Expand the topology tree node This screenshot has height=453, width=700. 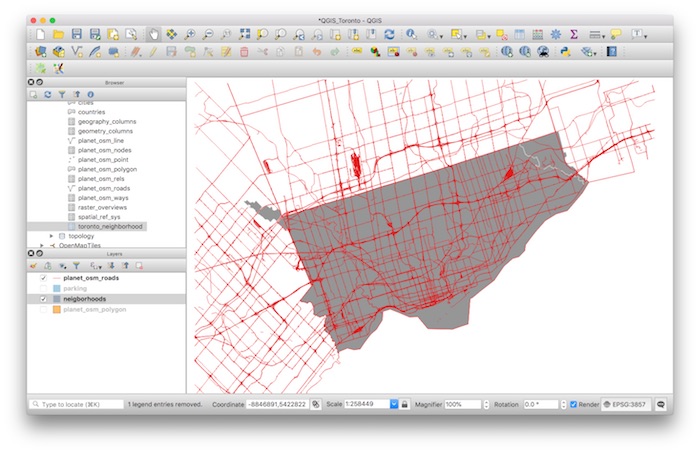point(51,236)
